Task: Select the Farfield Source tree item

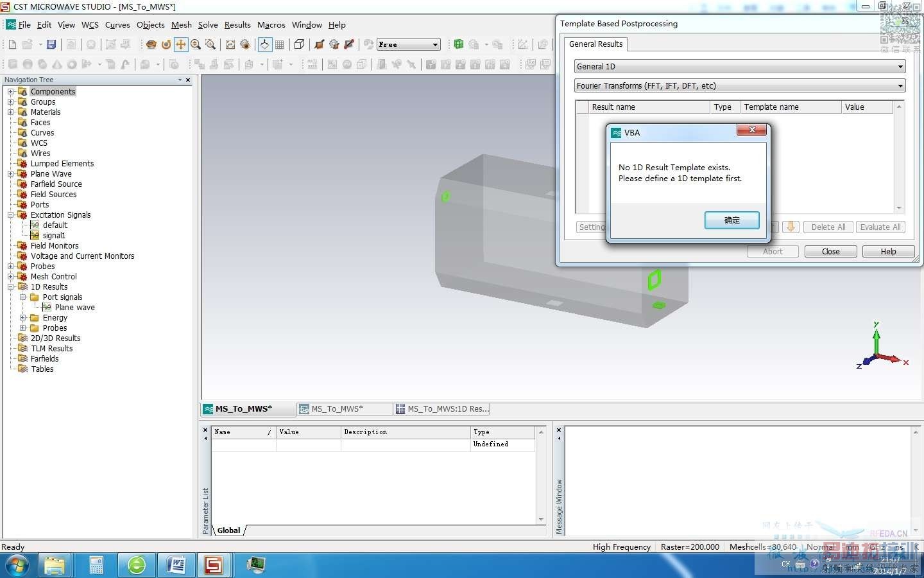Action: pos(56,184)
